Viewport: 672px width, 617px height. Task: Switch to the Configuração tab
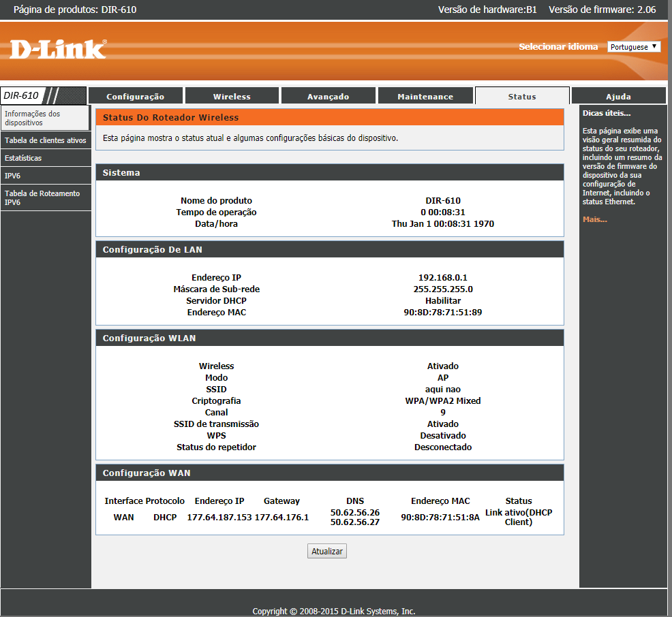click(136, 96)
